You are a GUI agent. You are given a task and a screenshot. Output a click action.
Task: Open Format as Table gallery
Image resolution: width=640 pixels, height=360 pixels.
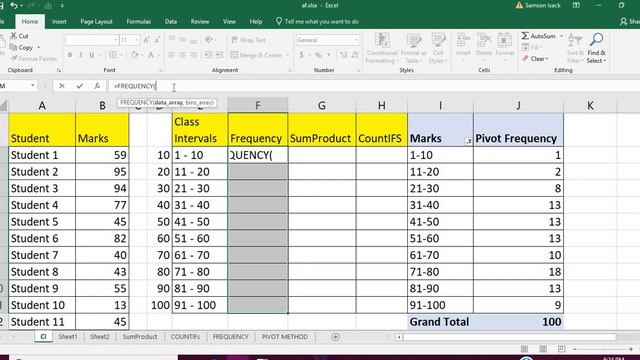pos(413,48)
